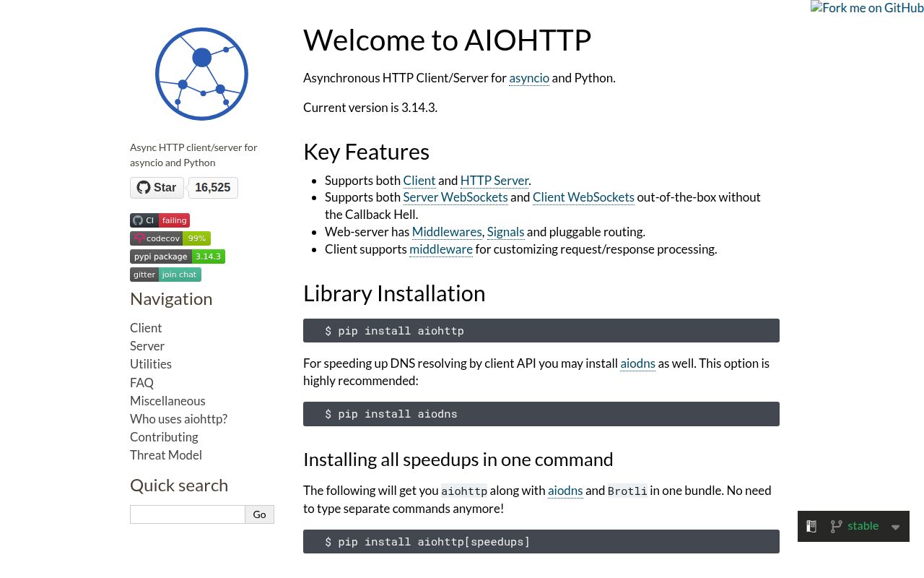Select Miscellaneous in the navigation

click(167, 401)
